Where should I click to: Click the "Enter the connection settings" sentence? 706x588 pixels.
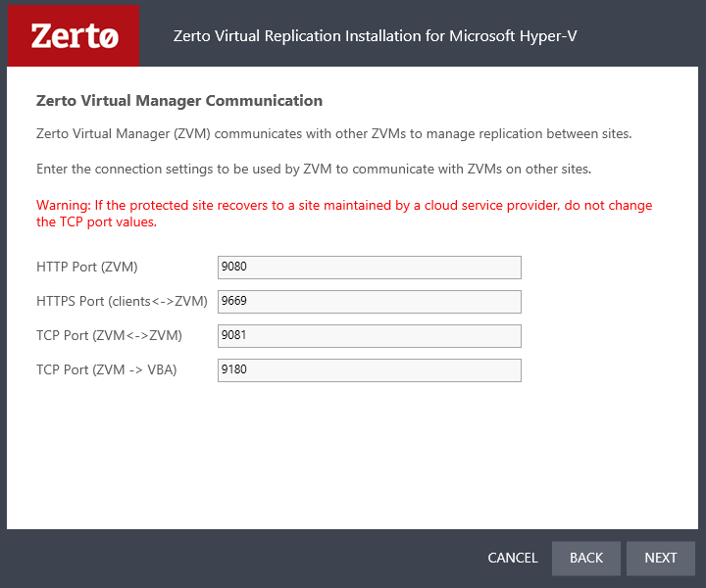pos(314,170)
